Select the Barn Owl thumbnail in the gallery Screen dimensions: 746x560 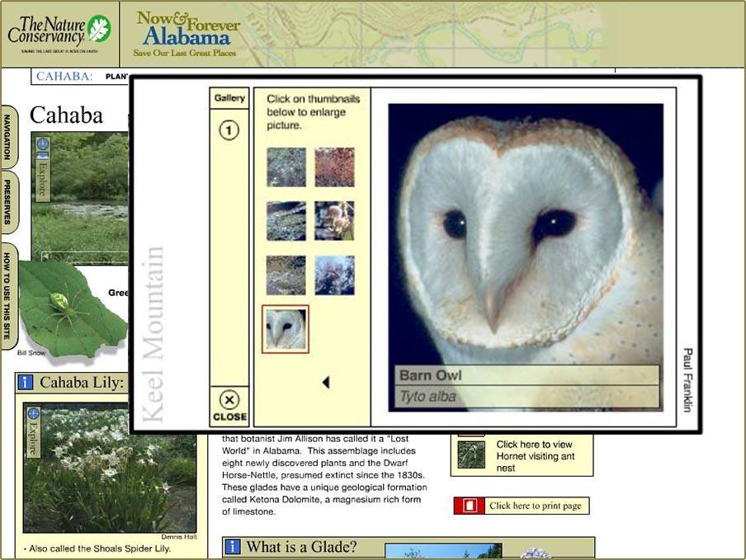[x=285, y=328]
